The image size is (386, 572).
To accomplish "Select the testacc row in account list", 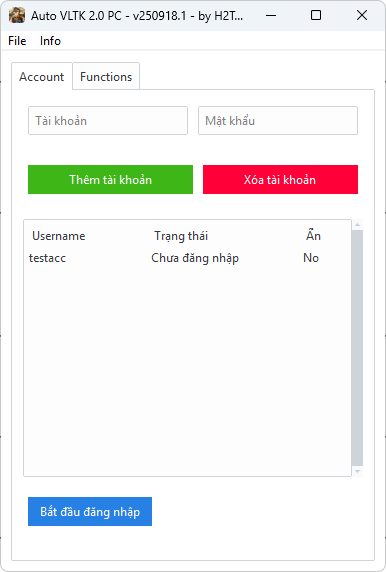I will click(188, 258).
